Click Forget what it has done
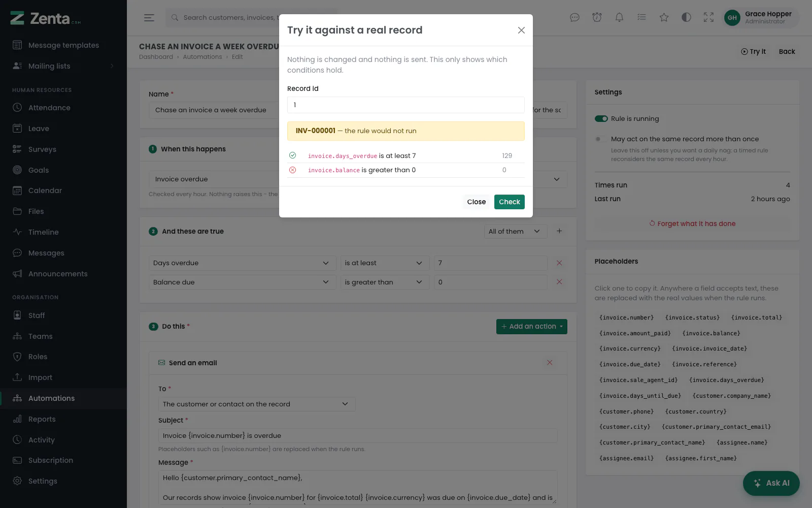 click(x=692, y=224)
